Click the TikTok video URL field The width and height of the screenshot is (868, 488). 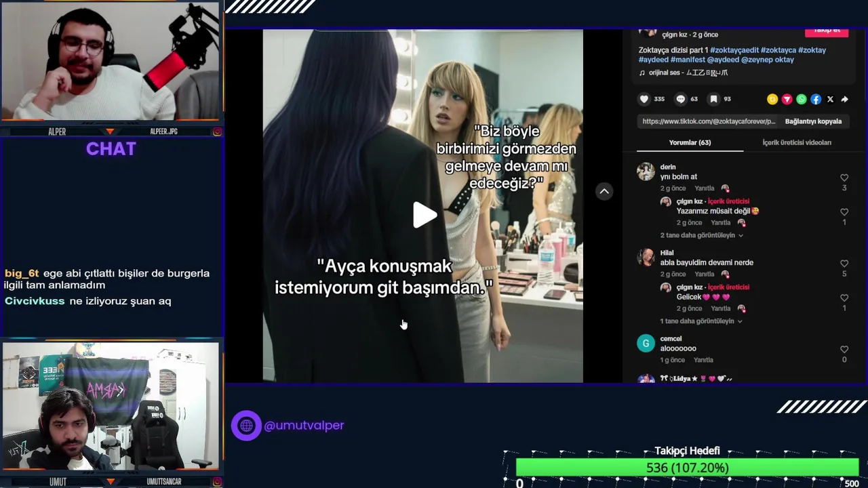point(709,121)
